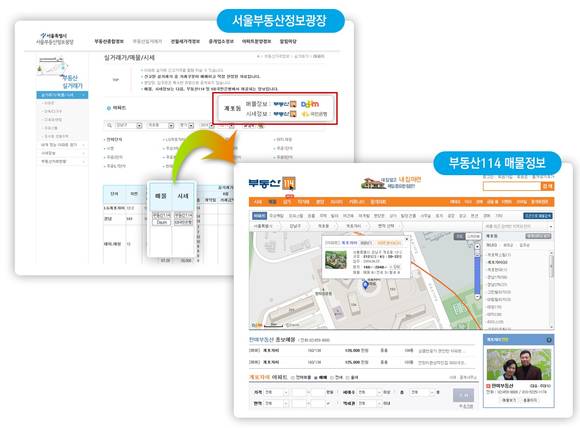This screenshot has height=428, width=580.
Task: Click the 부동산114 button under 시세 column
Action: tap(183, 215)
